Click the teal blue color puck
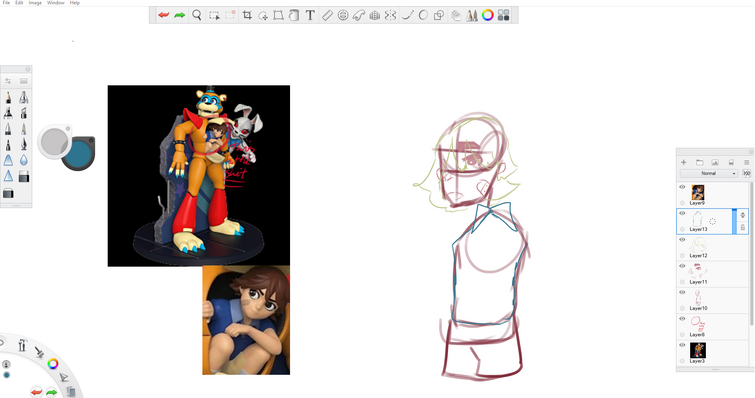This screenshot has width=755, height=398. 78,154
